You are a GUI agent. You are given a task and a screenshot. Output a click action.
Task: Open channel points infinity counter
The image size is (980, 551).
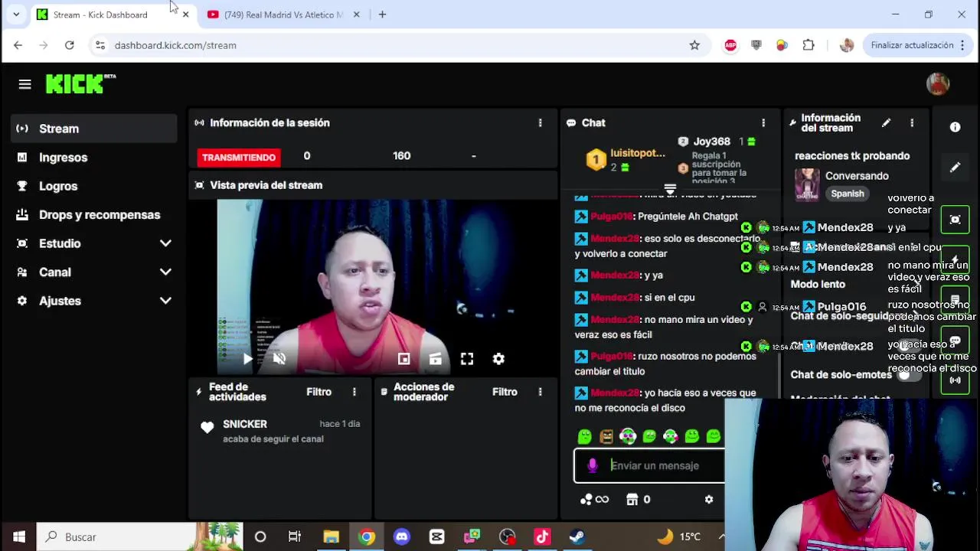point(595,500)
